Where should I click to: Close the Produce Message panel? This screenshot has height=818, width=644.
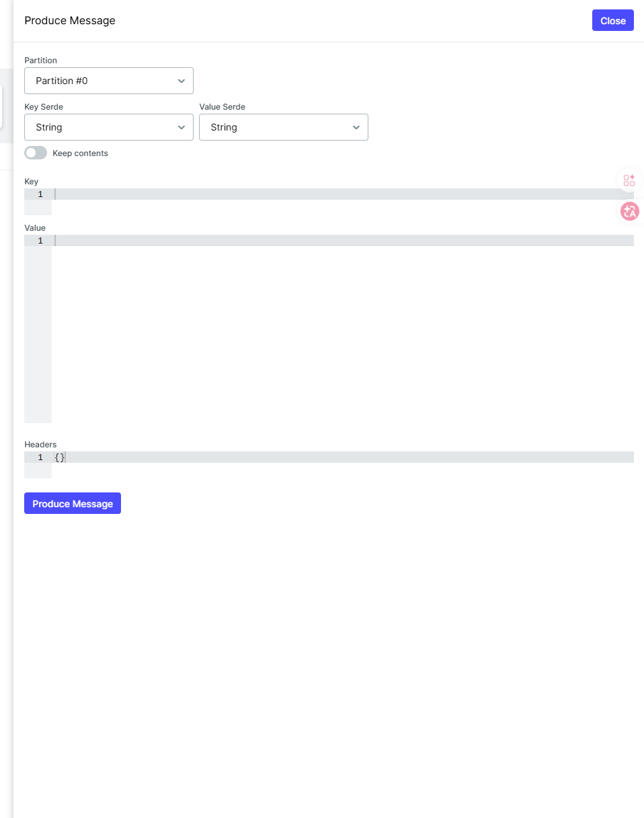[x=612, y=20]
